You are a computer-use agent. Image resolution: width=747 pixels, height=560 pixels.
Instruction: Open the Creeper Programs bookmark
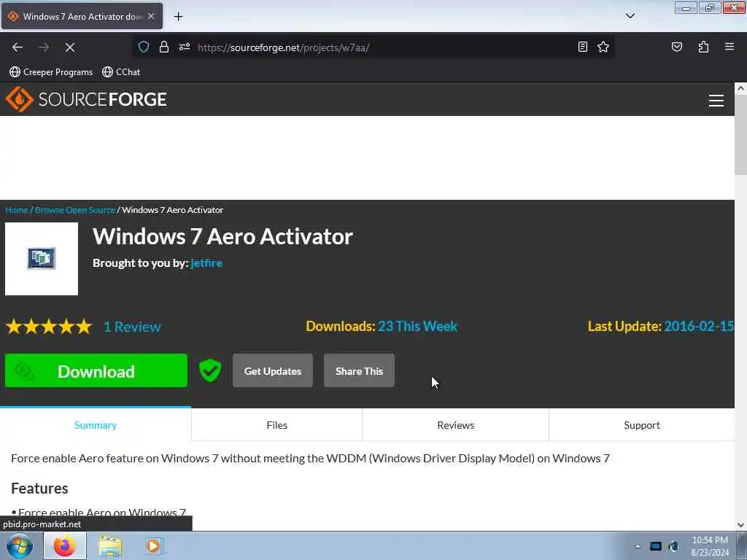point(51,72)
